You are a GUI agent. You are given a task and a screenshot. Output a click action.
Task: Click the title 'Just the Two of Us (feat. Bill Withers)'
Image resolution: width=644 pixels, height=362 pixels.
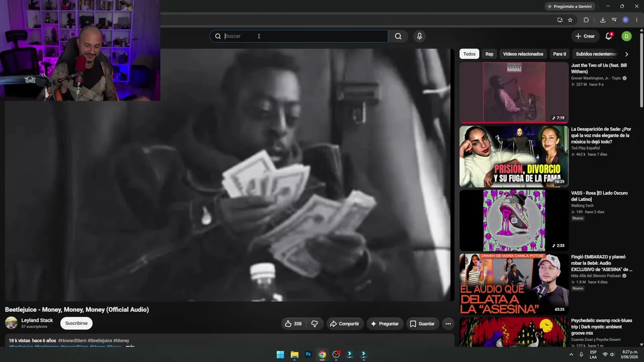pyautogui.click(x=599, y=68)
